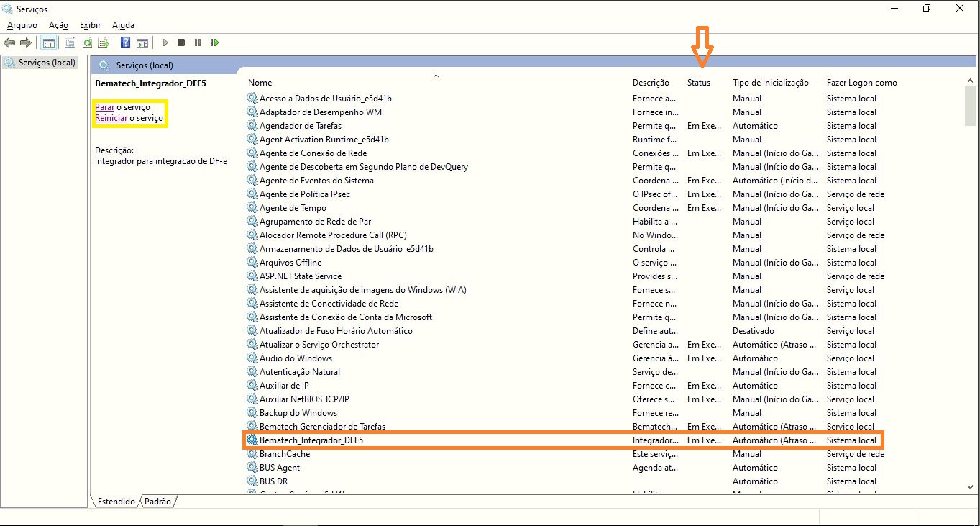This screenshot has height=526, width=980.
Task: Sort by Fazer Logon como column header
Action: pos(861,83)
